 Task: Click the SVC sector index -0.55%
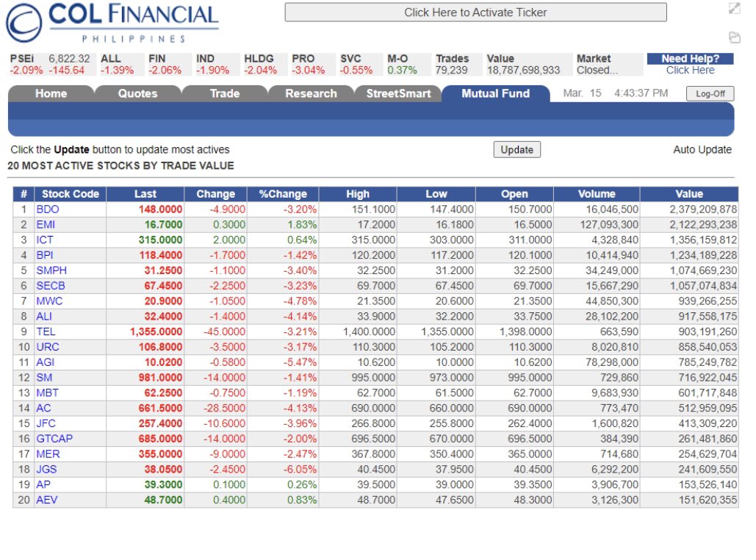tap(356, 71)
